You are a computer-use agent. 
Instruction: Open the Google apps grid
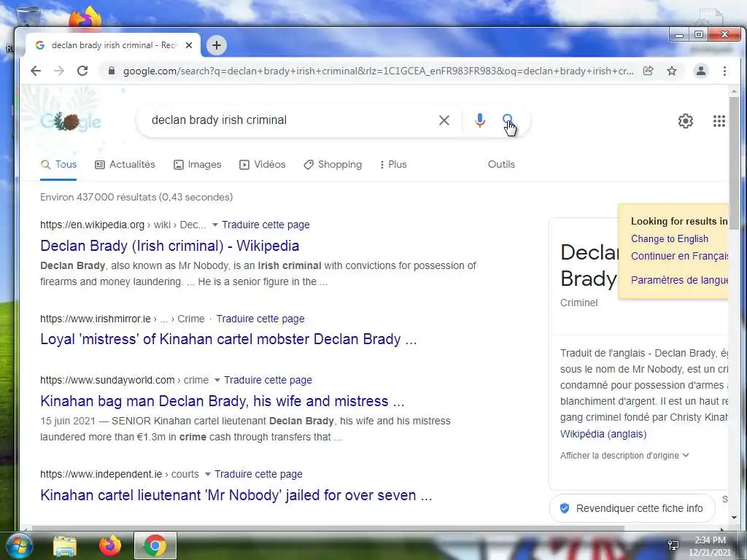(719, 121)
